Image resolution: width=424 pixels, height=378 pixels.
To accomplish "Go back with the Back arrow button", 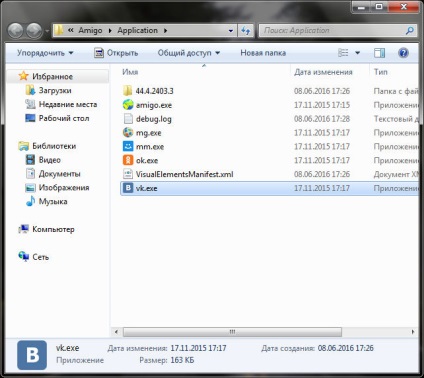I will 15,31.
